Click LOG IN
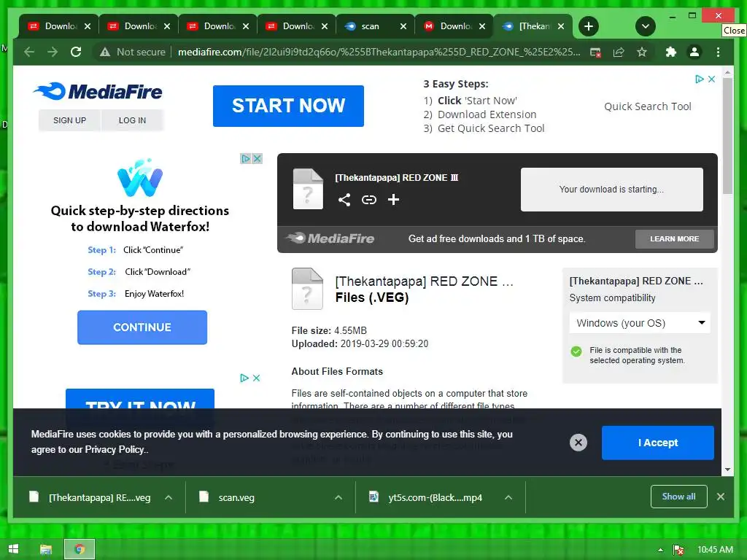The image size is (747, 560). [x=133, y=120]
